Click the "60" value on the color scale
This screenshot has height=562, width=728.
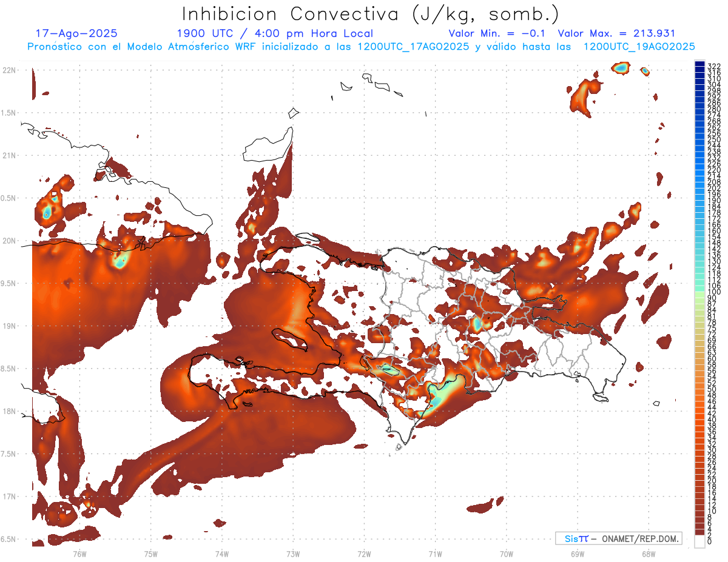click(x=712, y=359)
